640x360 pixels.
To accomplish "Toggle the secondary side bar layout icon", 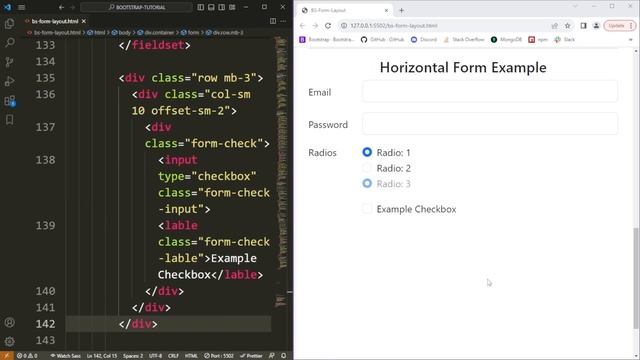I will point(222,7).
